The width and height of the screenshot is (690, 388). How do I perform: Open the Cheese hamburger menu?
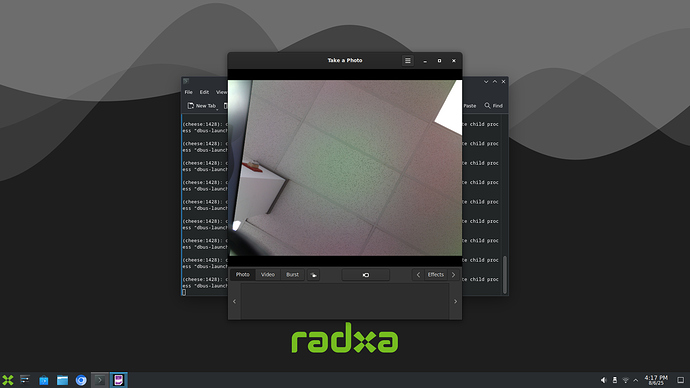pos(407,61)
